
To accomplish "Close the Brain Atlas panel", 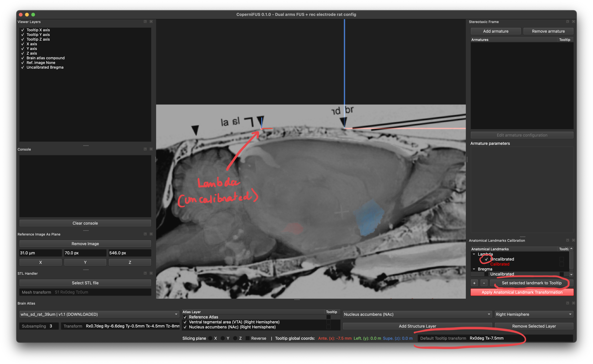I will [x=573, y=303].
